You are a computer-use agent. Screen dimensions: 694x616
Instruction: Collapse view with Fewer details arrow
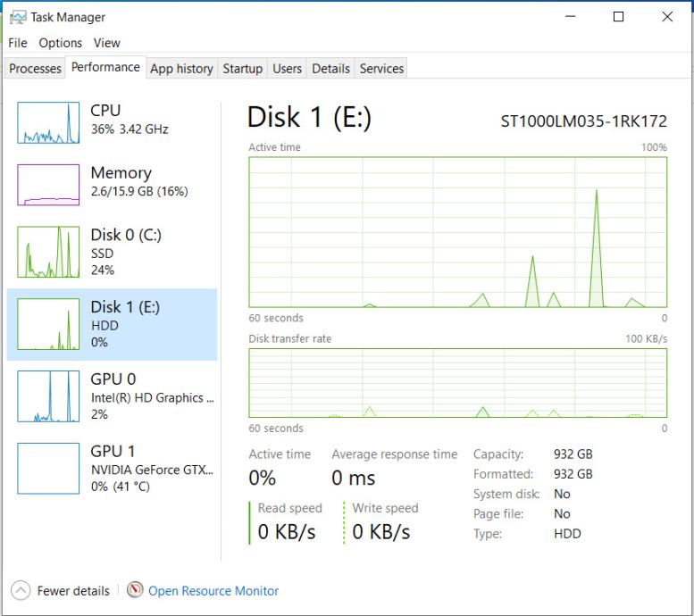point(21,591)
